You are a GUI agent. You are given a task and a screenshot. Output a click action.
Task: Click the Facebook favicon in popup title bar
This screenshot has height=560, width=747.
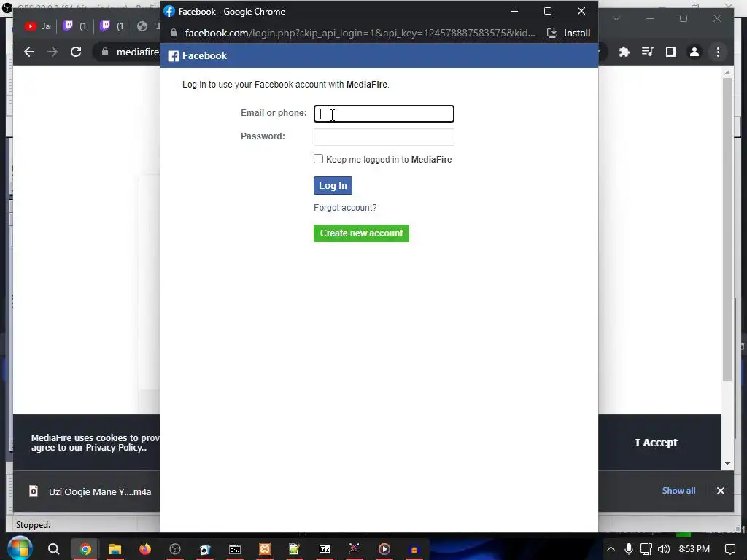click(169, 12)
